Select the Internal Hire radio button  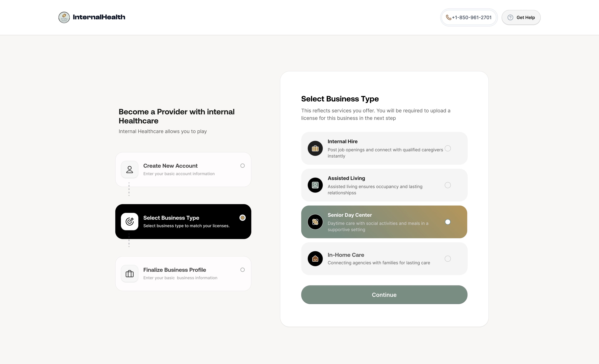click(x=448, y=148)
